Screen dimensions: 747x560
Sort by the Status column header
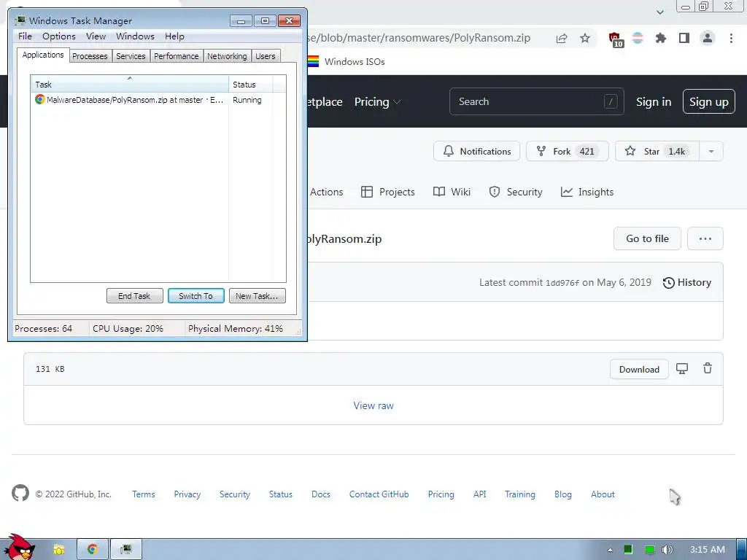click(251, 85)
